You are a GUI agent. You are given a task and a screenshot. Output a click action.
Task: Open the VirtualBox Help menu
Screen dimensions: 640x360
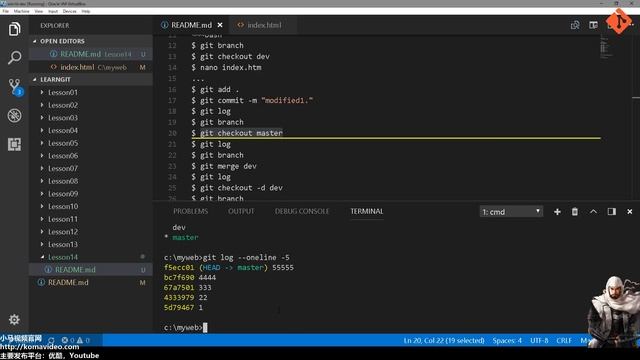pyautogui.click(x=86, y=11)
